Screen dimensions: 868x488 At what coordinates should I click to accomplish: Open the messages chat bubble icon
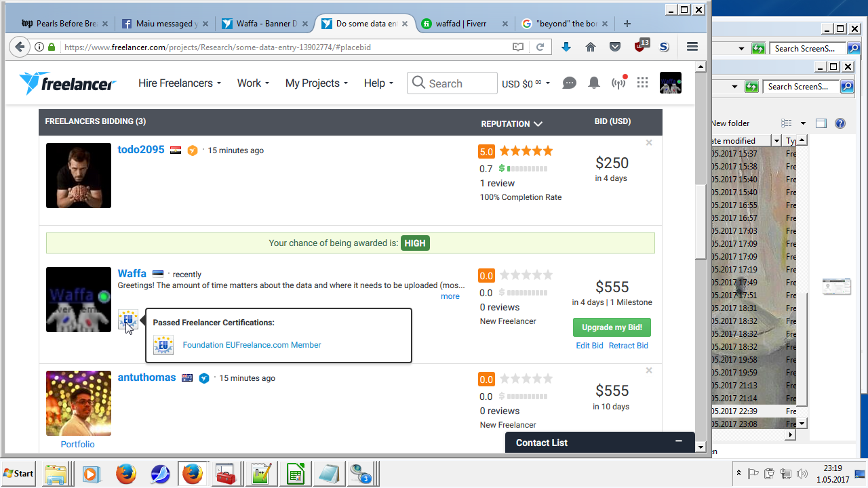[570, 83]
